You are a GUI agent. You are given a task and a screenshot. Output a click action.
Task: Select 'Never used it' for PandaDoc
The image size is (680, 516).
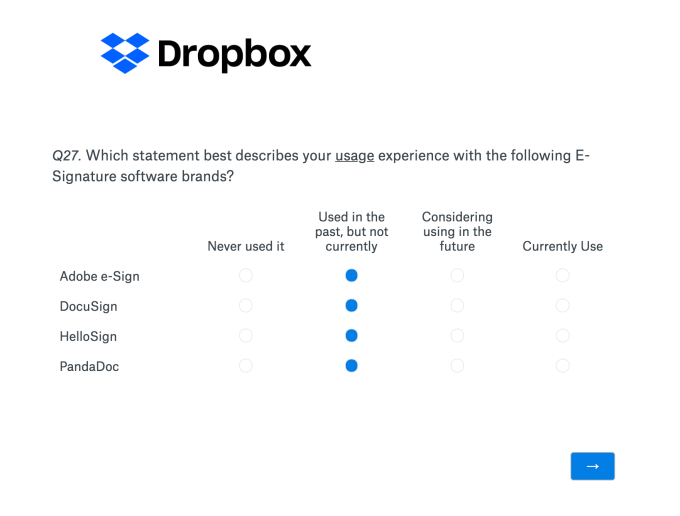point(245,366)
